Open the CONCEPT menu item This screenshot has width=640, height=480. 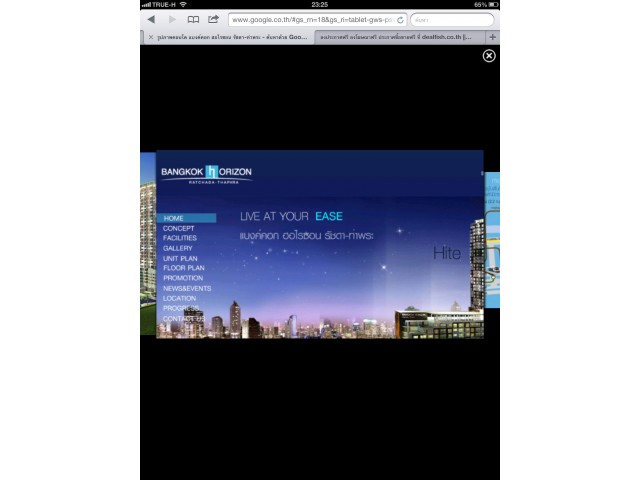click(178, 228)
